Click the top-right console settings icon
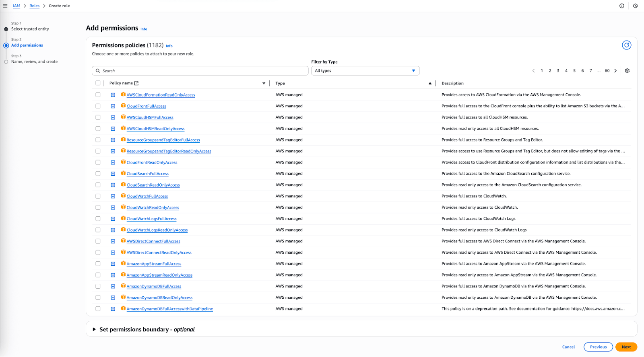The height and width of the screenshot is (357, 644). point(635,6)
